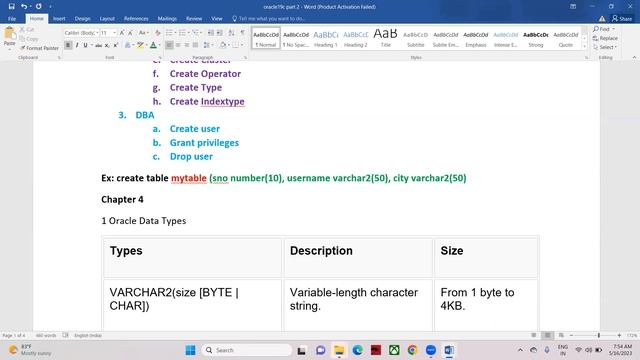Apply the text highlight color
This screenshot has height=360, width=640.
(x=140, y=45)
